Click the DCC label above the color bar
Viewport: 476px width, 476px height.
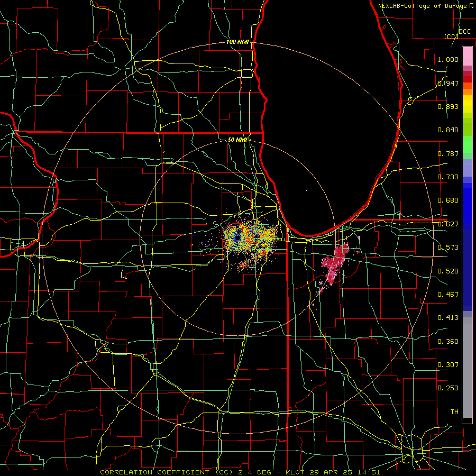click(464, 32)
